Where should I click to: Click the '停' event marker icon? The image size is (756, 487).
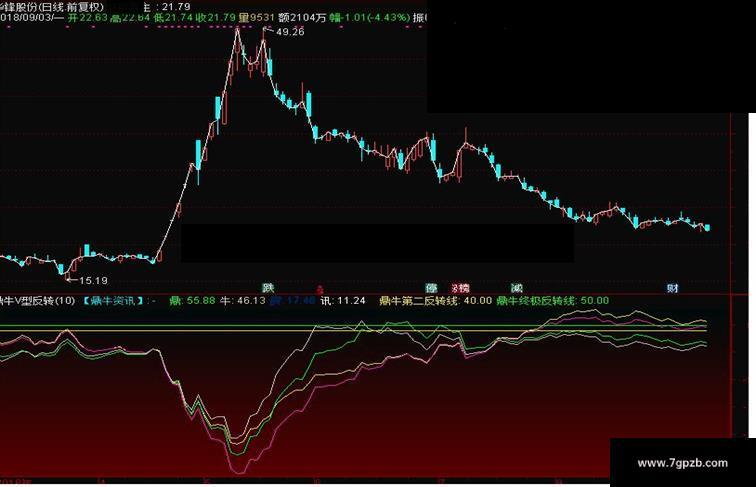click(432, 288)
